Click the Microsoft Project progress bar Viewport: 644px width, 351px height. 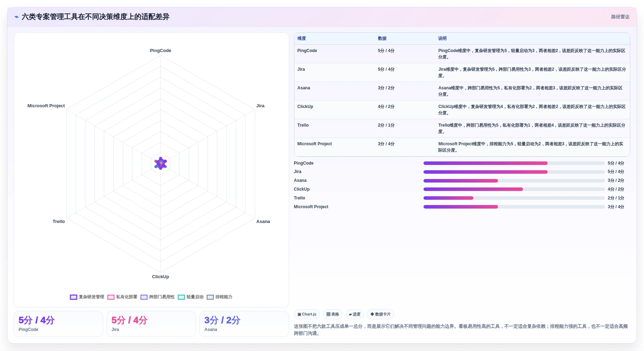(x=514, y=207)
